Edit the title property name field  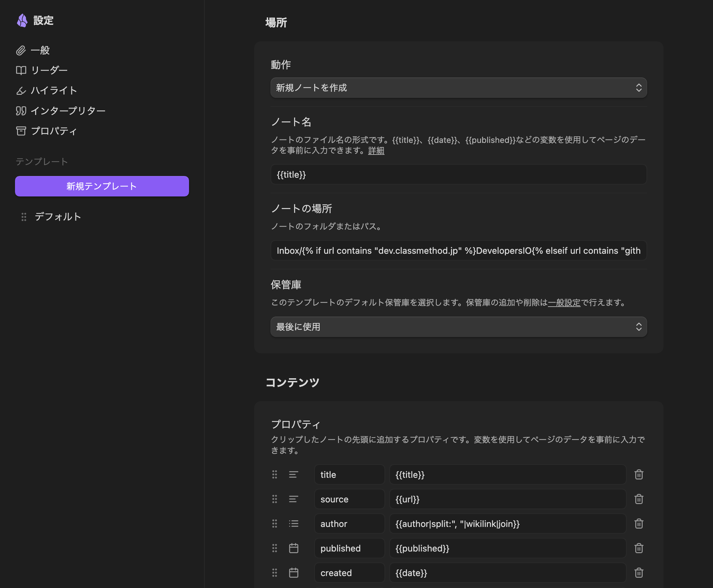click(x=349, y=474)
